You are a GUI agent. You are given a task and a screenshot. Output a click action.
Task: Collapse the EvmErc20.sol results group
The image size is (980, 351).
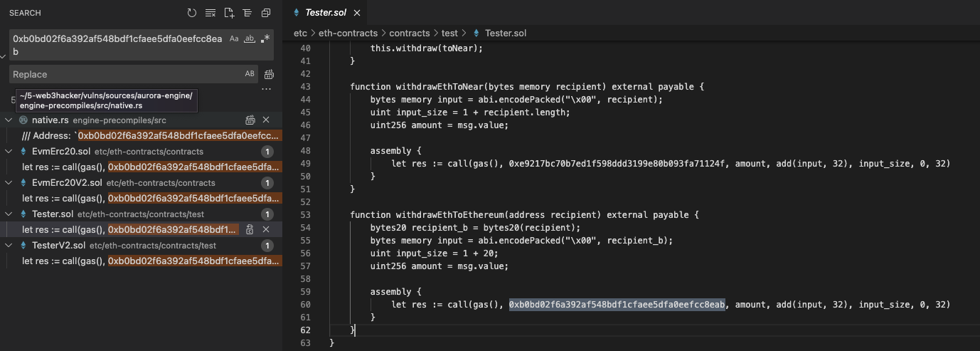(x=9, y=152)
